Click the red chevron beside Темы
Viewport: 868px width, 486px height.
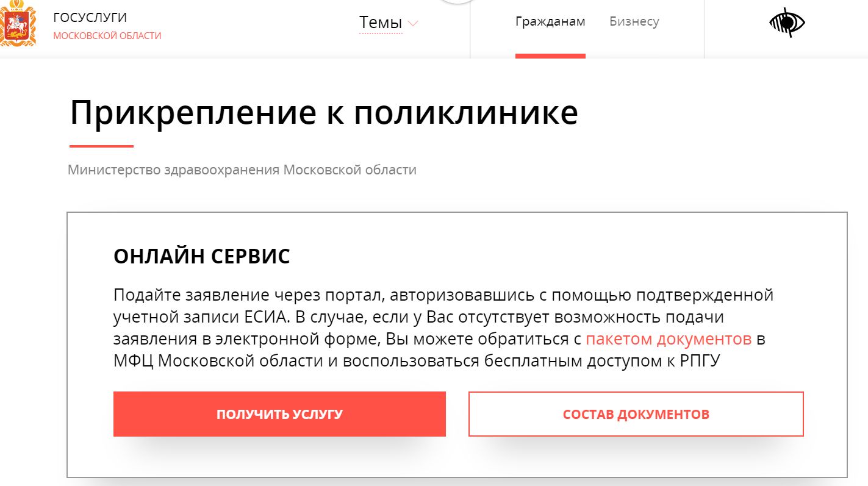(x=413, y=24)
